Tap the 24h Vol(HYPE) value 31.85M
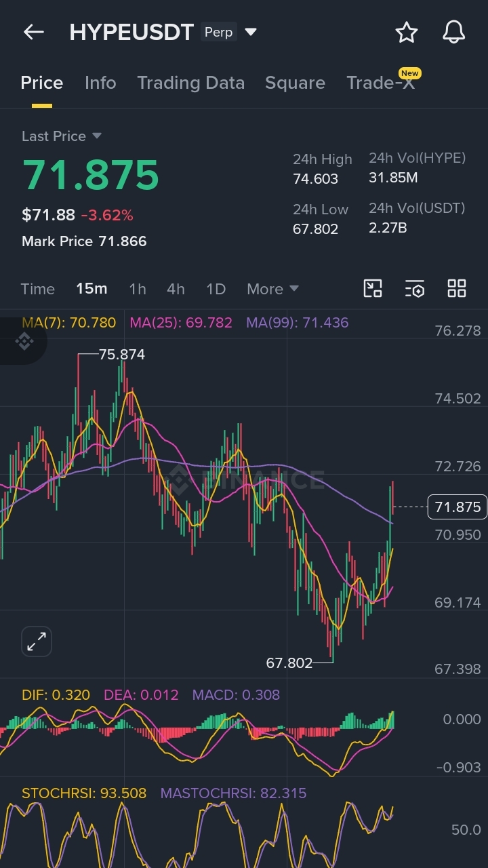The image size is (488, 868). (393, 178)
